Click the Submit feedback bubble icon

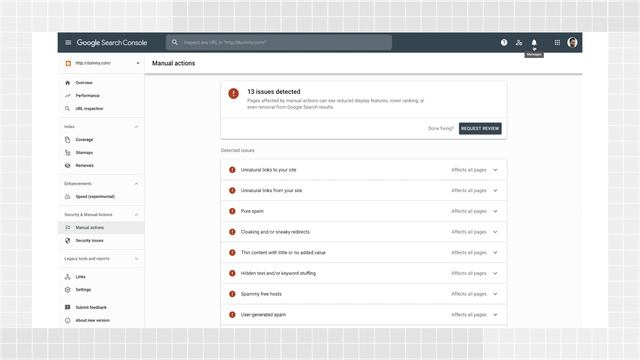tap(68, 307)
